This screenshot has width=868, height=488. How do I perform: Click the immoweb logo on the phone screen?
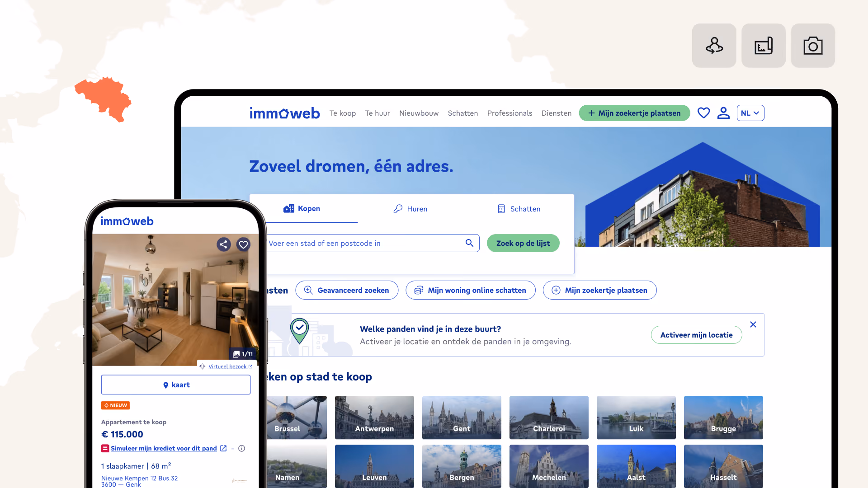(127, 221)
